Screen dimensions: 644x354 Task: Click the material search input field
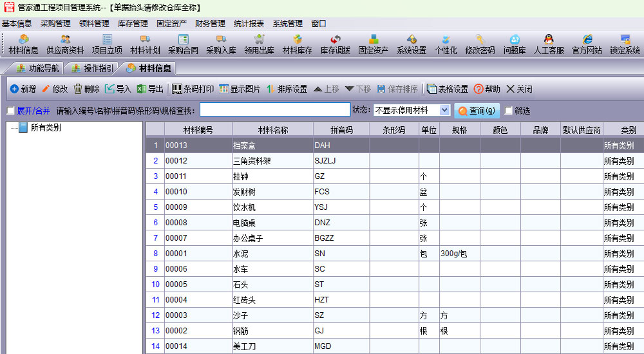(274, 111)
